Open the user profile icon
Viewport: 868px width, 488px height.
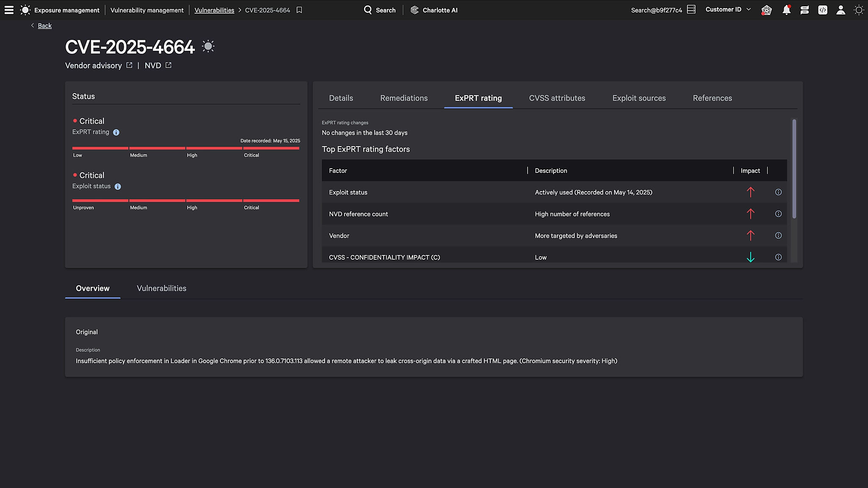841,10
